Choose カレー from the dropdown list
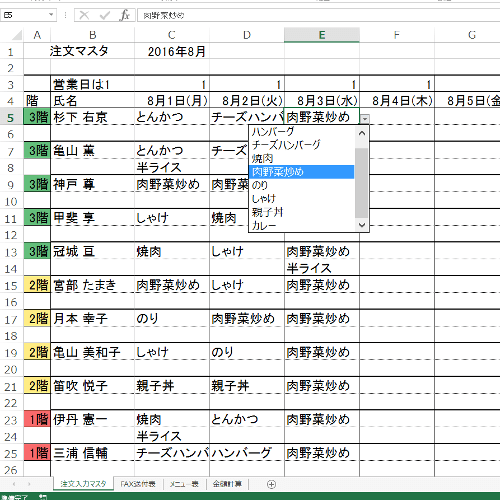The image size is (500, 500). pyautogui.click(x=302, y=225)
